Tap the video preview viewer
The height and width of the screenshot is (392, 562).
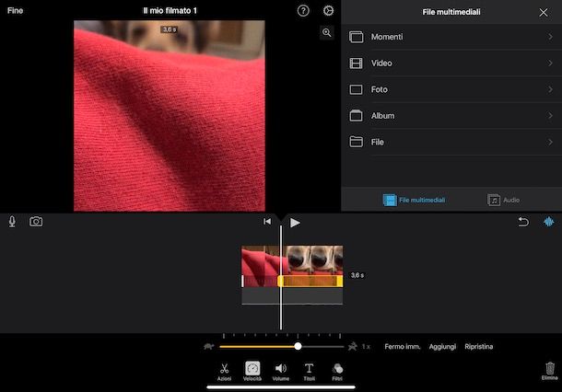pos(170,116)
